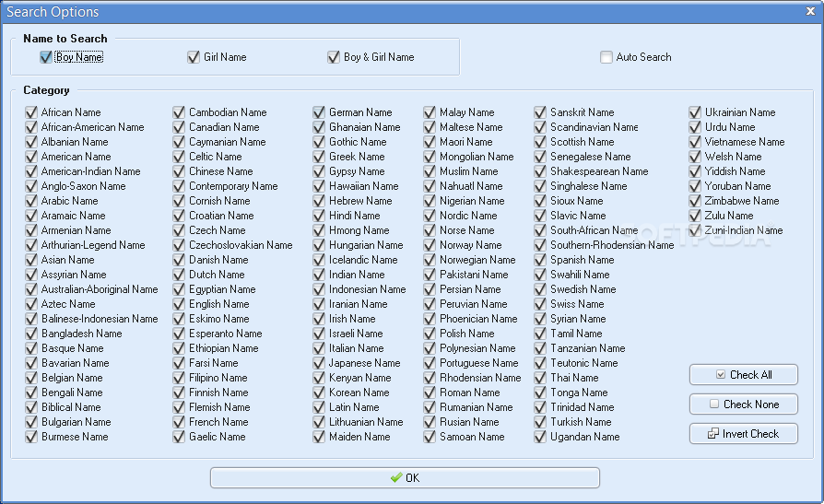The height and width of the screenshot is (504, 824).
Task: Uncheck Japanese Name category
Action: click(319, 363)
